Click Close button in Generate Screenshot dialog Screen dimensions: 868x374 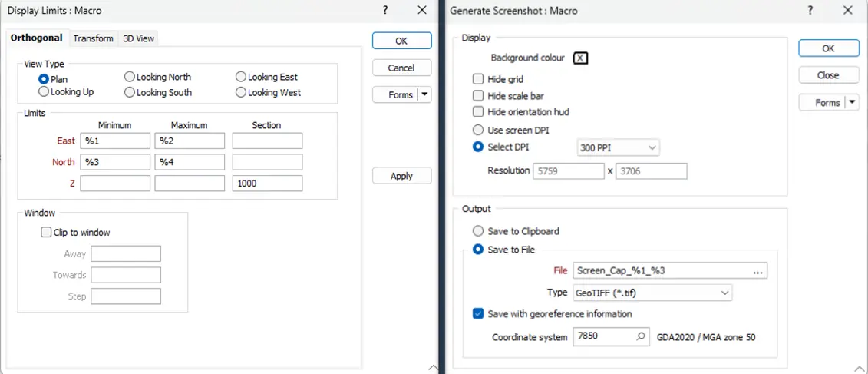click(828, 74)
